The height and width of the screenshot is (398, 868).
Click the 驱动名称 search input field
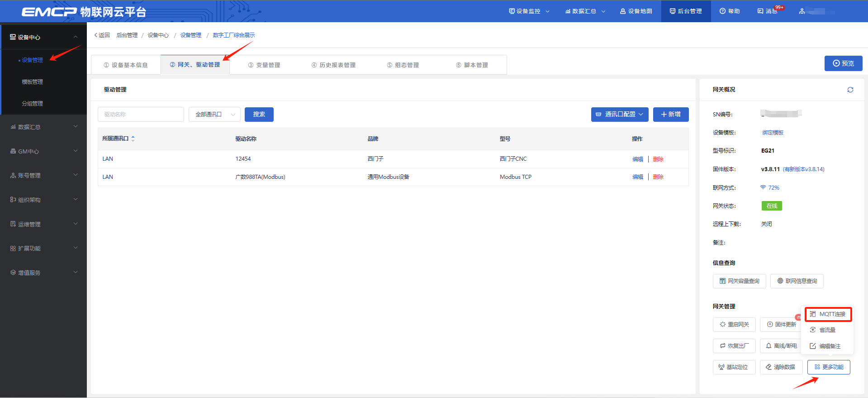click(x=141, y=115)
